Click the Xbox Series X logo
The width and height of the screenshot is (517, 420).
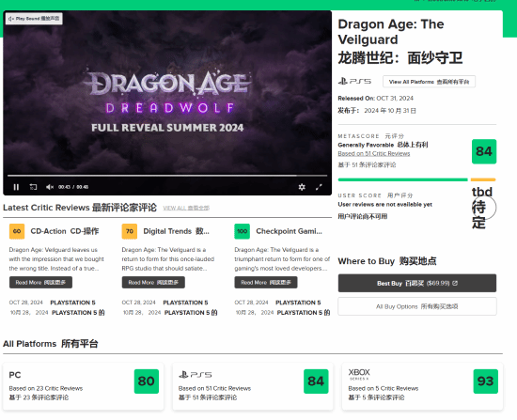tap(359, 374)
